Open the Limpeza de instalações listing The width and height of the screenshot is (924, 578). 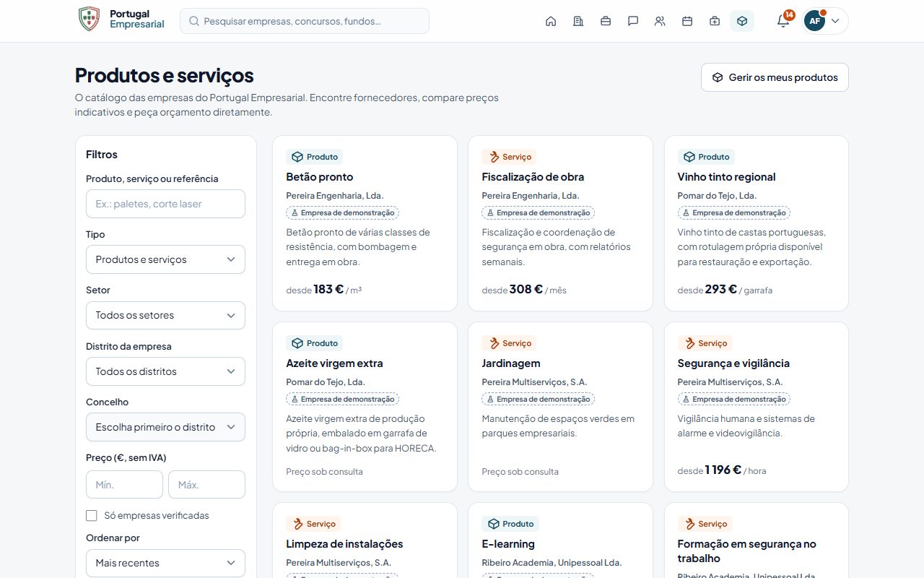coord(345,544)
